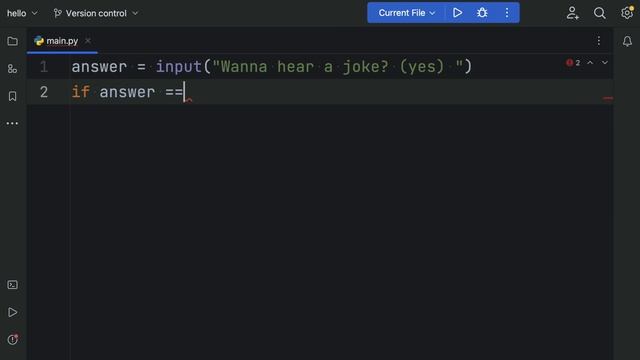Click the word input on line 1
This screenshot has height=360, width=640.
click(179, 67)
